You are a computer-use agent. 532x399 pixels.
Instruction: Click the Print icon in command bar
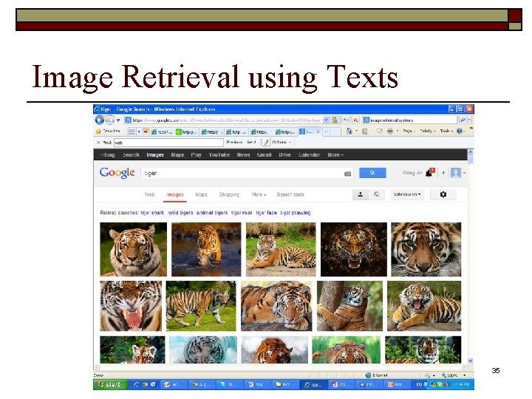(x=390, y=132)
